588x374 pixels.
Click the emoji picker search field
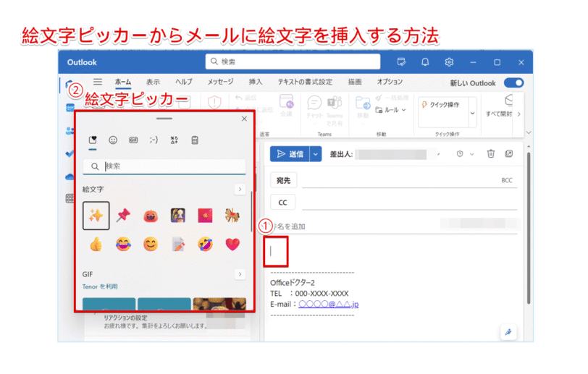pyautogui.click(x=164, y=166)
